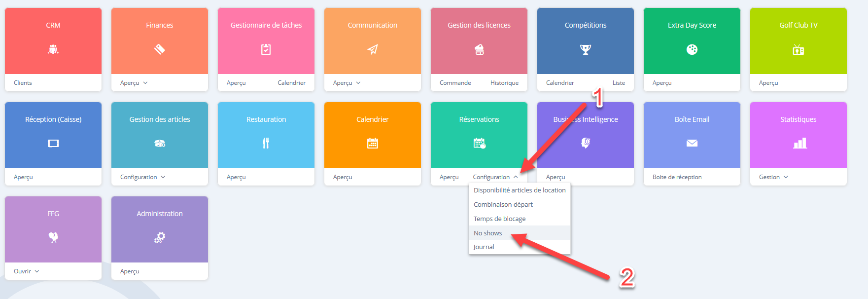Open the Administration gears icon
The height and width of the screenshot is (299, 868).
[160, 237]
